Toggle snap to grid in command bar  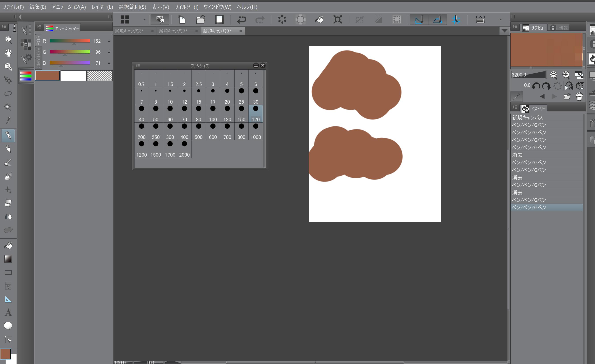point(456,20)
